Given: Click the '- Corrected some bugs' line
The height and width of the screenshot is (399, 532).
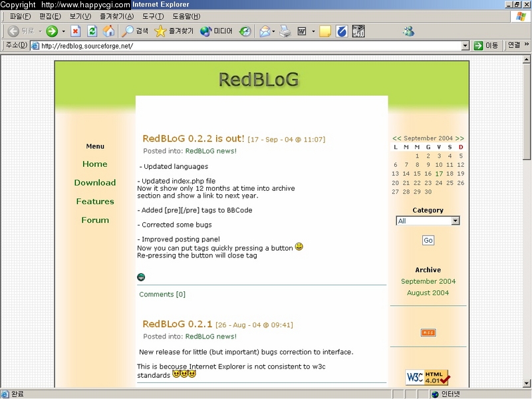Looking at the screenshot, I should pyautogui.click(x=174, y=225).
